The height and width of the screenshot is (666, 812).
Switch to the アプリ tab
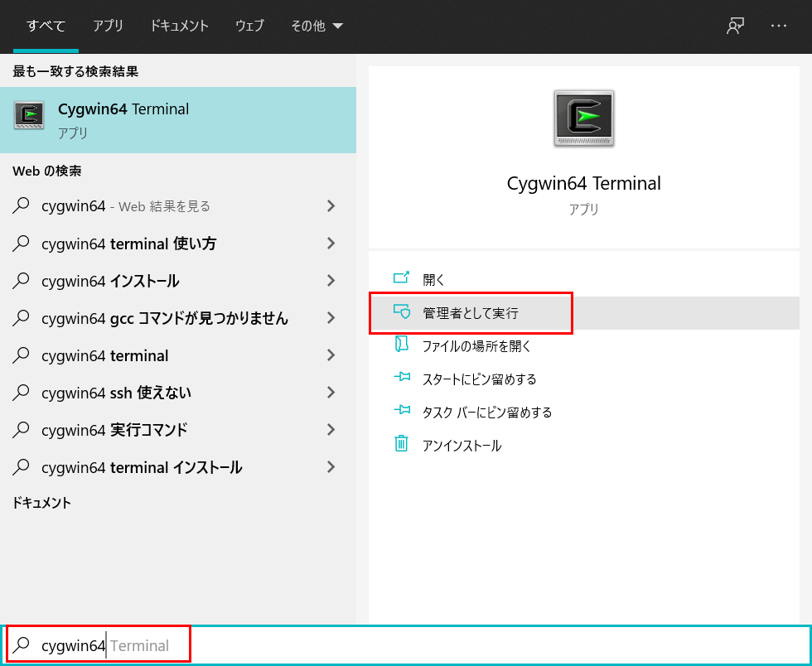coord(108,26)
